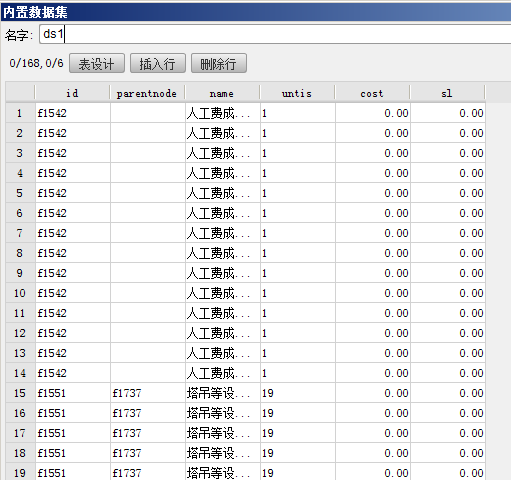Select the name column header

pos(222,93)
